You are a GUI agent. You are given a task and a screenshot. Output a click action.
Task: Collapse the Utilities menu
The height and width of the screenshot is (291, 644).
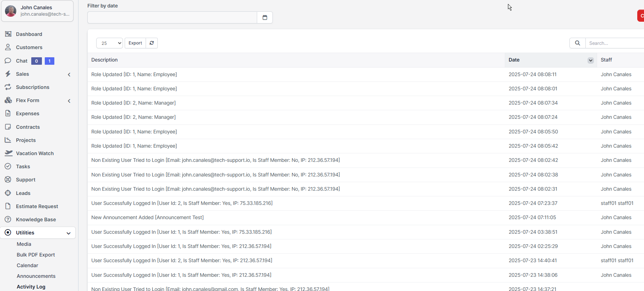pyautogui.click(x=69, y=233)
